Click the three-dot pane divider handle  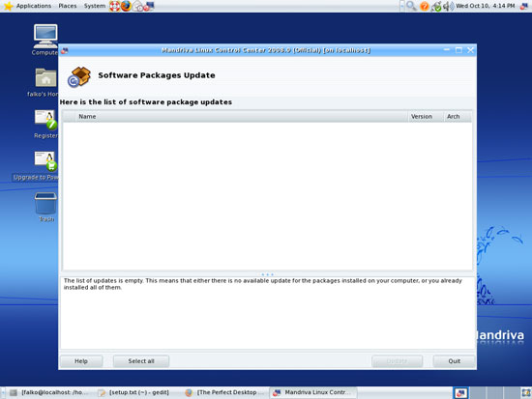[x=267, y=274]
